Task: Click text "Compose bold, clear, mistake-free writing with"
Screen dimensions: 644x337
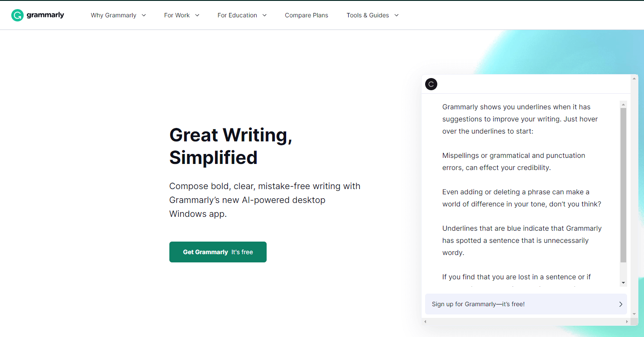Action: click(265, 186)
